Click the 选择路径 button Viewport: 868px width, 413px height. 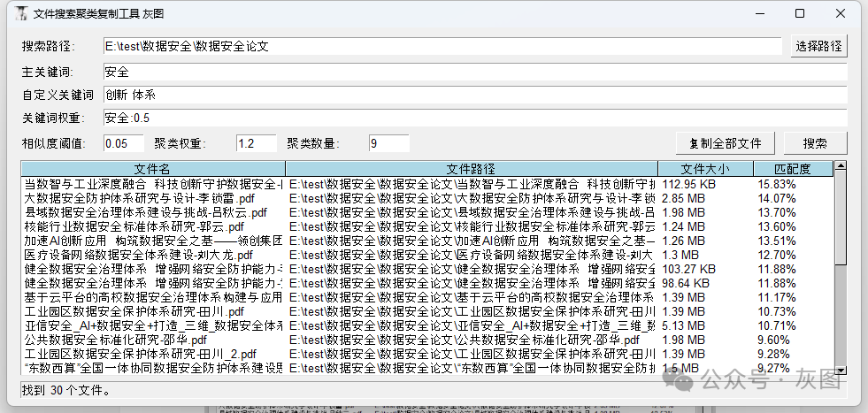[818, 47]
